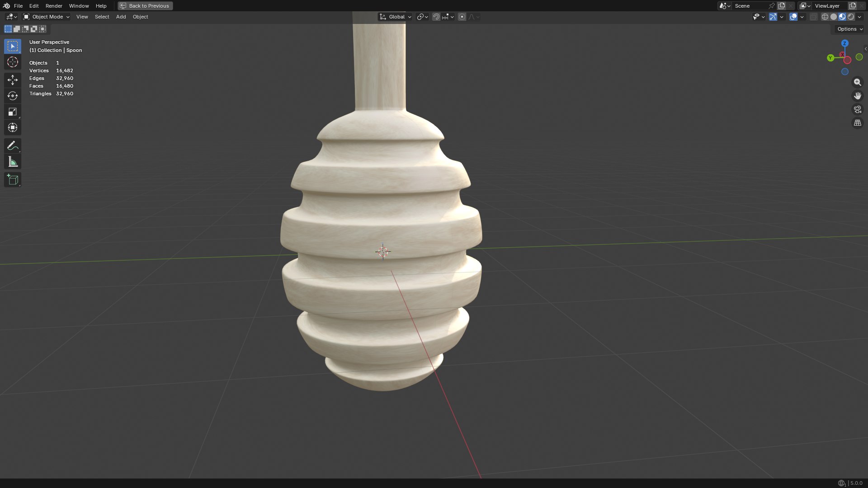This screenshot has height=488, width=868.
Task: Open the Window menu
Action: [x=79, y=6]
